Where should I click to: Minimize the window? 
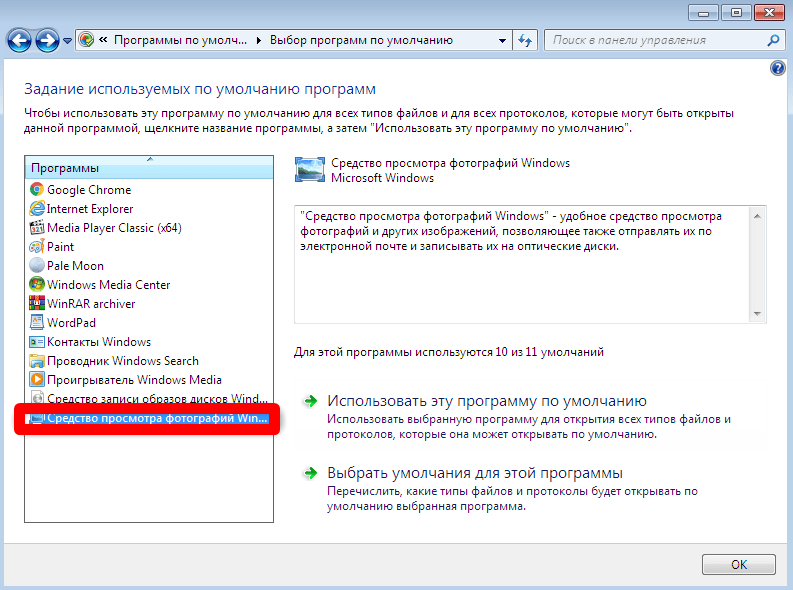(703, 13)
